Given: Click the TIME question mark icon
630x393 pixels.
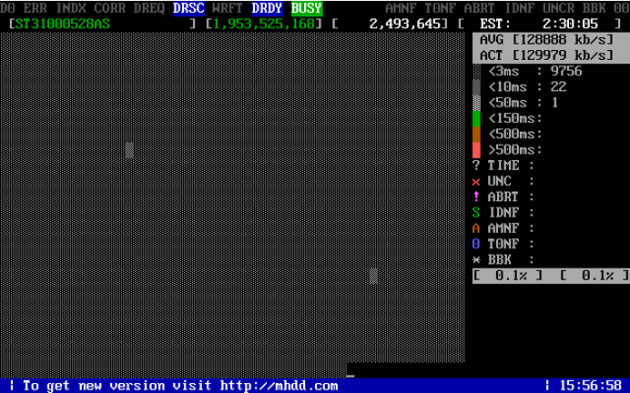Looking at the screenshot, I should 476,166.
